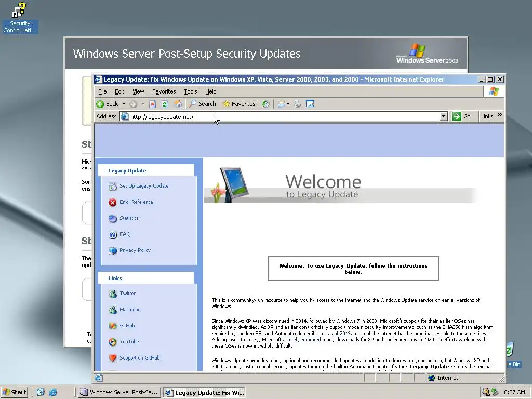Click the page icon in address bar
This screenshot has height=399, width=532.
click(x=125, y=117)
